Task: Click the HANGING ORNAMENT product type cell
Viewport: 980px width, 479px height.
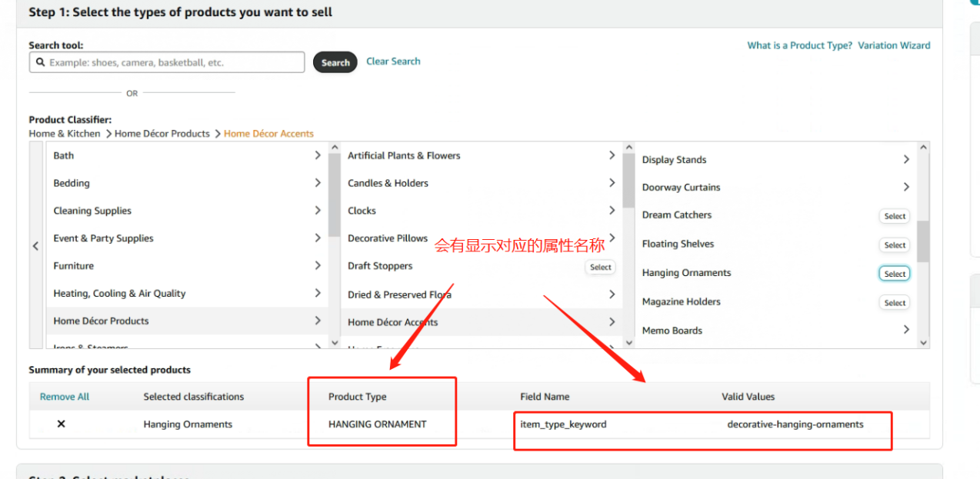Action: tap(377, 424)
